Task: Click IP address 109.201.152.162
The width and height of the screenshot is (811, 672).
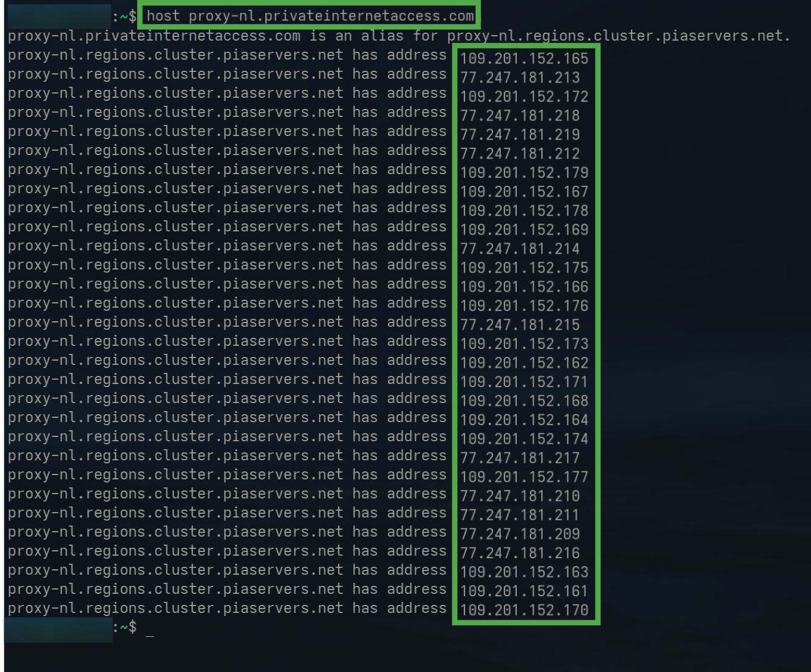Action: (524, 364)
